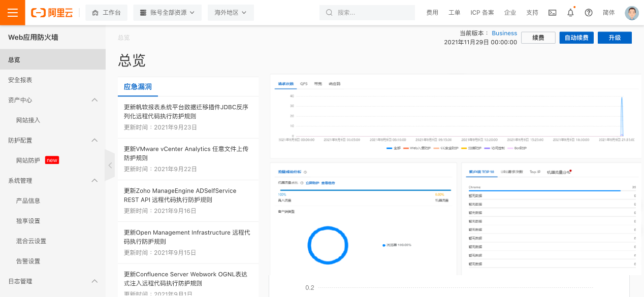This screenshot has width=644, height=297.
Task: Select the Top IP tab
Action: [535, 172]
